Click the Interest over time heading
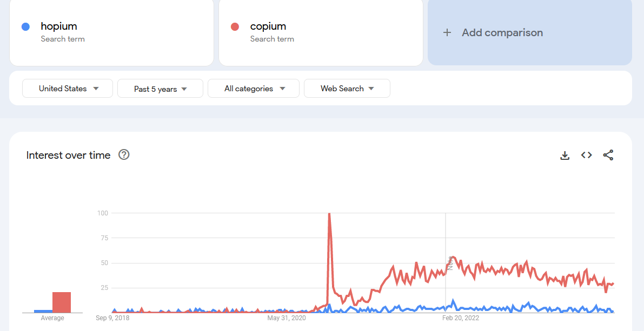Viewport: 644px width, 331px height. [68, 155]
